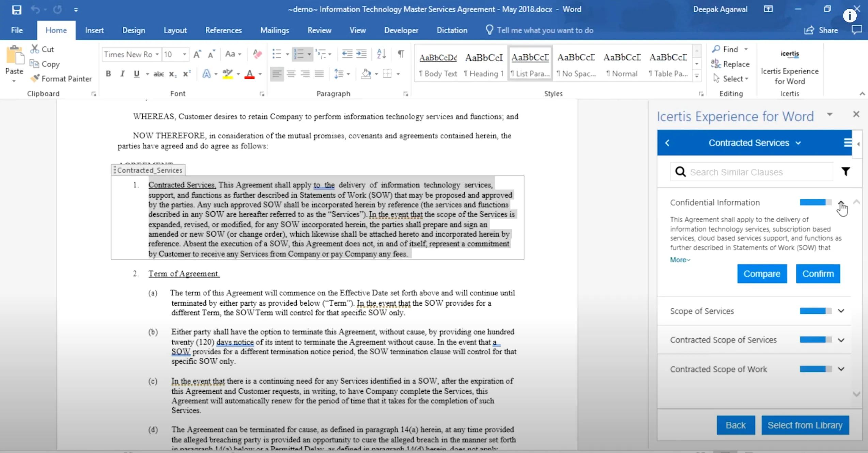Click the font color red A swatch
868x453 pixels.
pyautogui.click(x=249, y=74)
